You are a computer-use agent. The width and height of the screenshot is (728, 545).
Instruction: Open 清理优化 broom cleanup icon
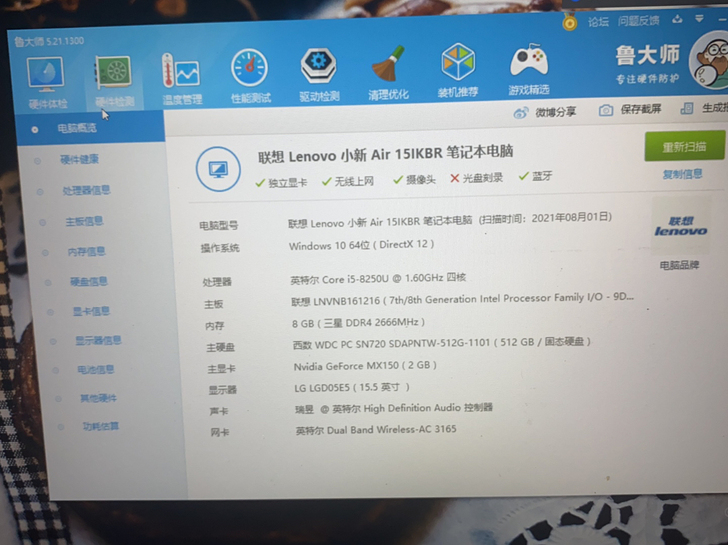(x=388, y=63)
